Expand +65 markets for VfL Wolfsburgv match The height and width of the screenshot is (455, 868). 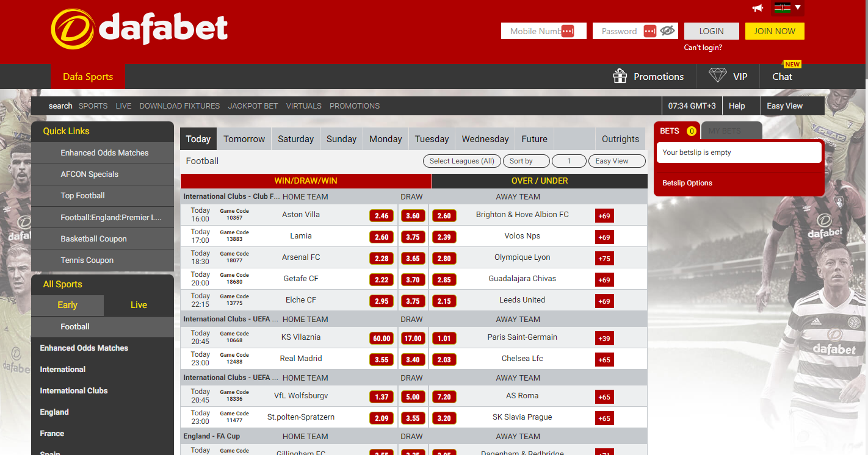coord(604,397)
